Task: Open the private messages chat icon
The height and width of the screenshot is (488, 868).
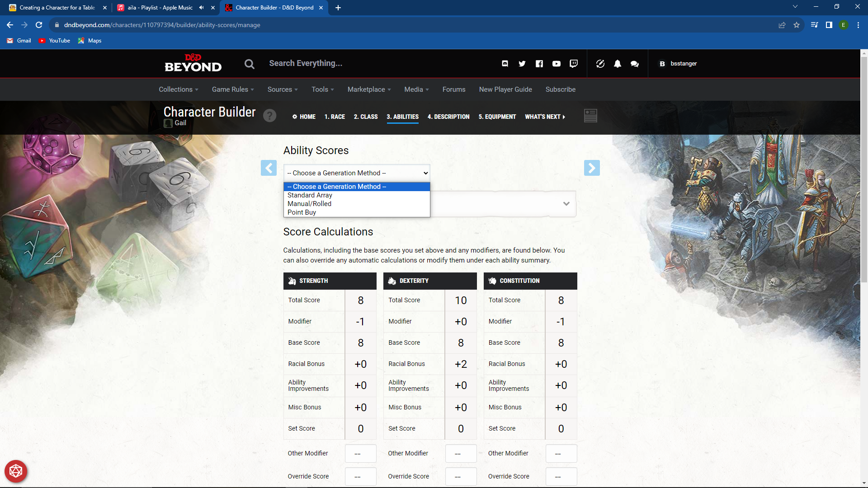Action: [634, 64]
